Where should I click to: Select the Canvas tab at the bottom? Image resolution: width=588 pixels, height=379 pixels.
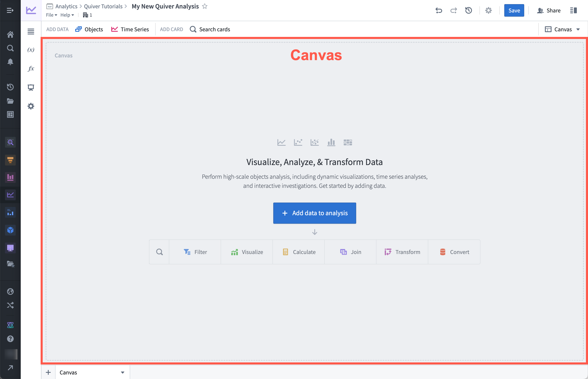pyautogui.click(x=92, y=373)
